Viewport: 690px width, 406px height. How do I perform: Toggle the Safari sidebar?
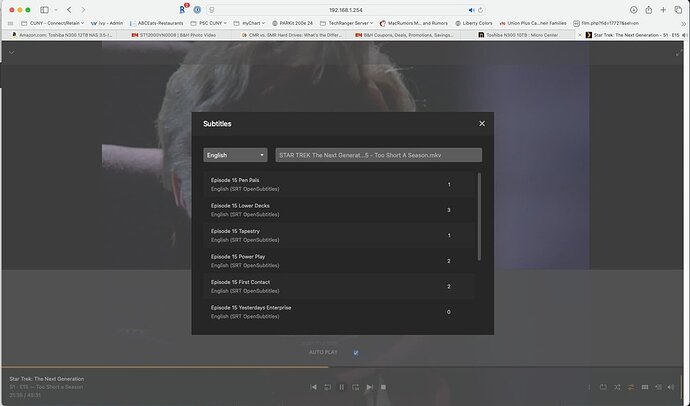44,10
